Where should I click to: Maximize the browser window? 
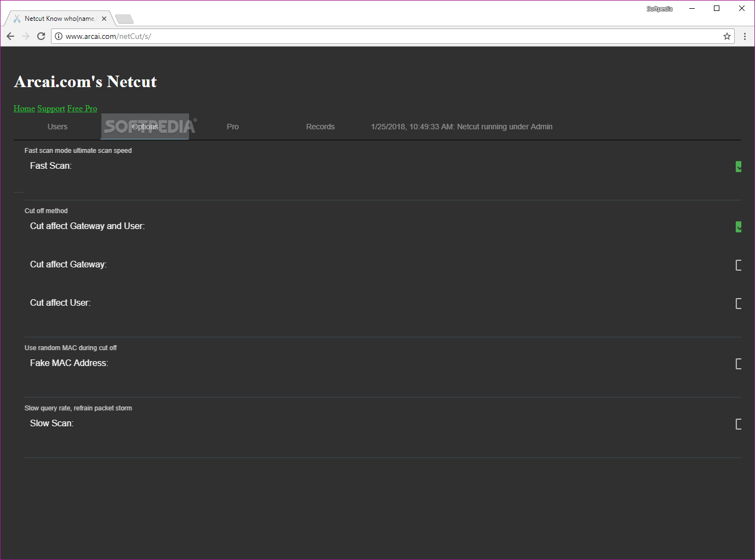717,8
